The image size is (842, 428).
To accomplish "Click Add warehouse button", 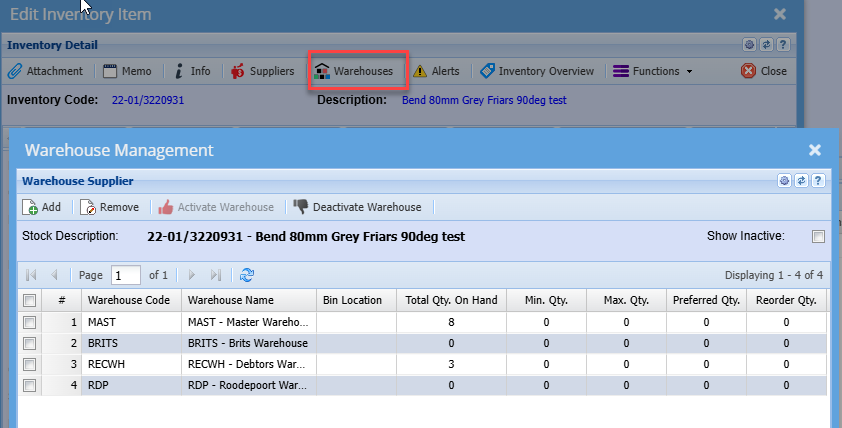I will [42, 207].
